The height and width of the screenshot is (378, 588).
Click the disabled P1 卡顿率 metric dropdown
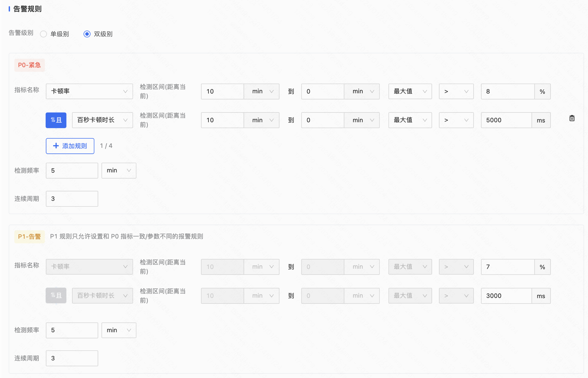[89, 267]
